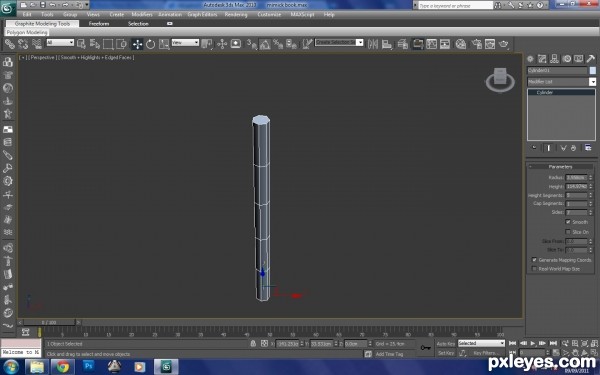Toggle the Slice On checkbox

tap(568, 232)
